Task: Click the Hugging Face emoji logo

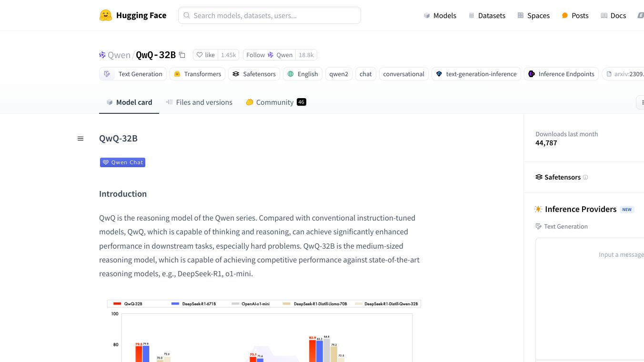Action: point(105,15)
